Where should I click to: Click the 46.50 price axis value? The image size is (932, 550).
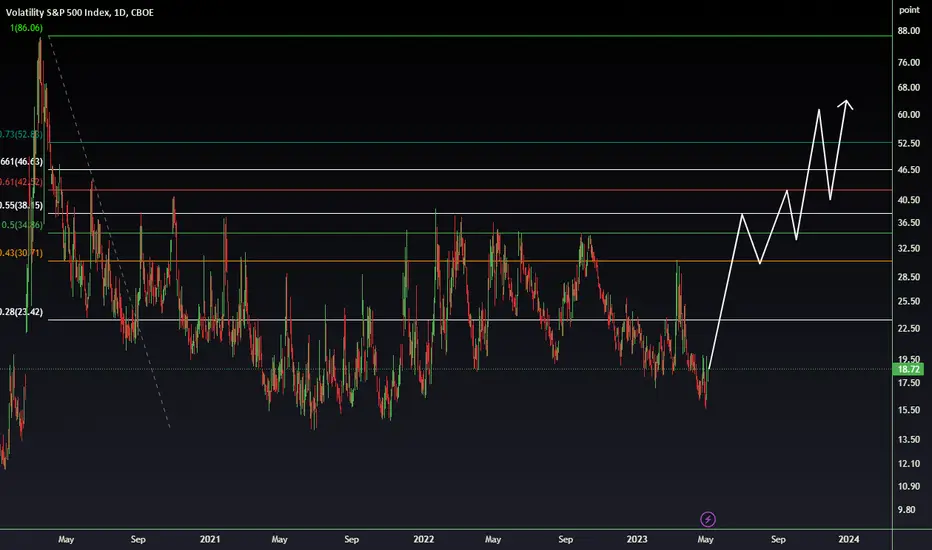pyautogui.click(x=908, y=169)
